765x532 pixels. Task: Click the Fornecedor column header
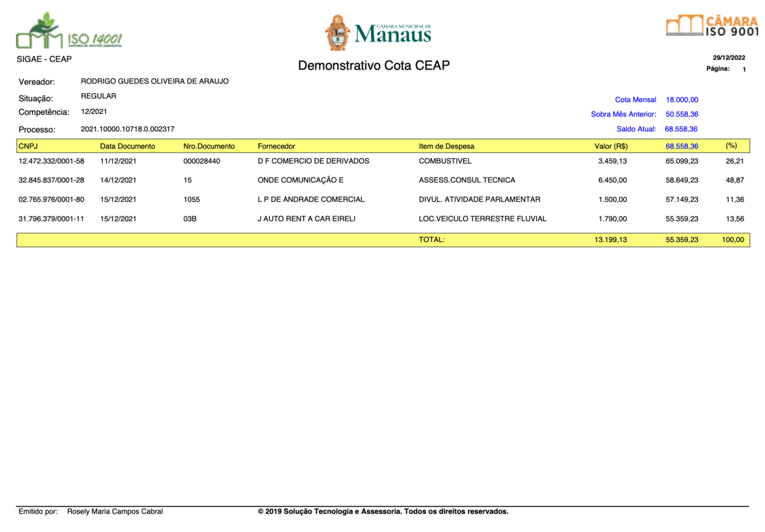click(277, 147)
